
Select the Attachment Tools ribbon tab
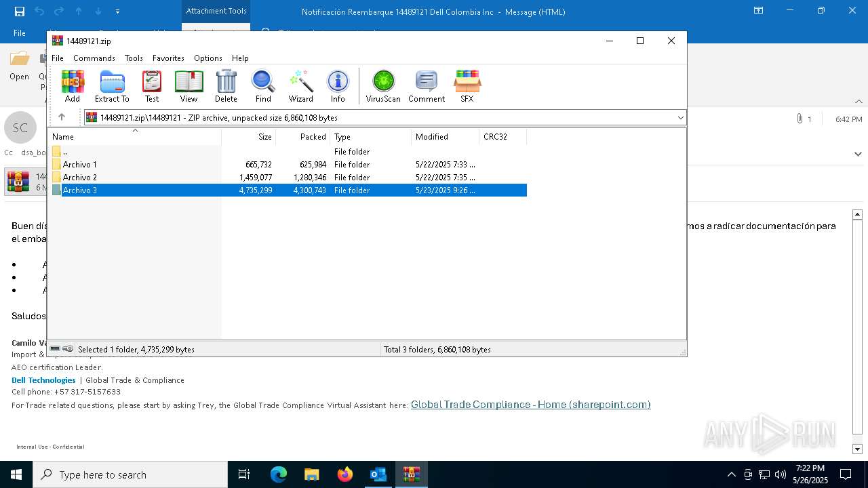216,11
